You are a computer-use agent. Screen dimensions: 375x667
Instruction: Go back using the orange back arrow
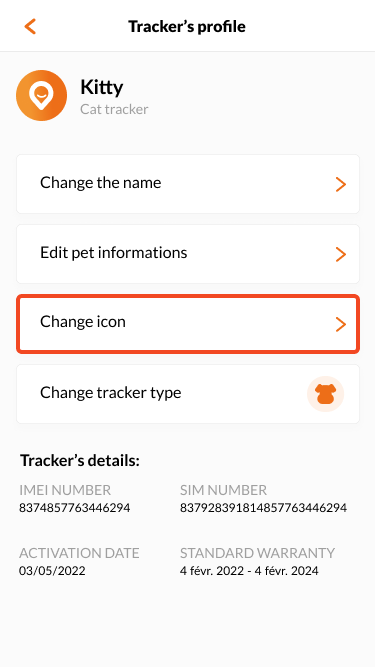pos(30,26)
